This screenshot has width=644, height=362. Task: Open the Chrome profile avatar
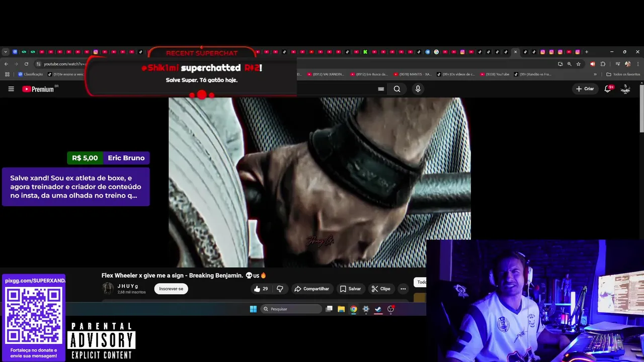point(627,64)
